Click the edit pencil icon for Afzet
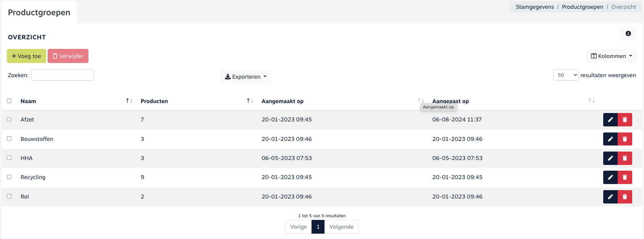Image resolution: width=644 pixels, height=239 pixels. coord(610,120)
